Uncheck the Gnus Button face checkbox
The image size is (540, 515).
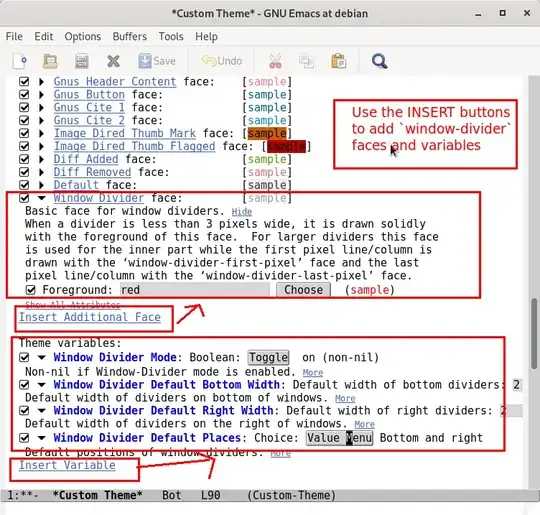24,94
